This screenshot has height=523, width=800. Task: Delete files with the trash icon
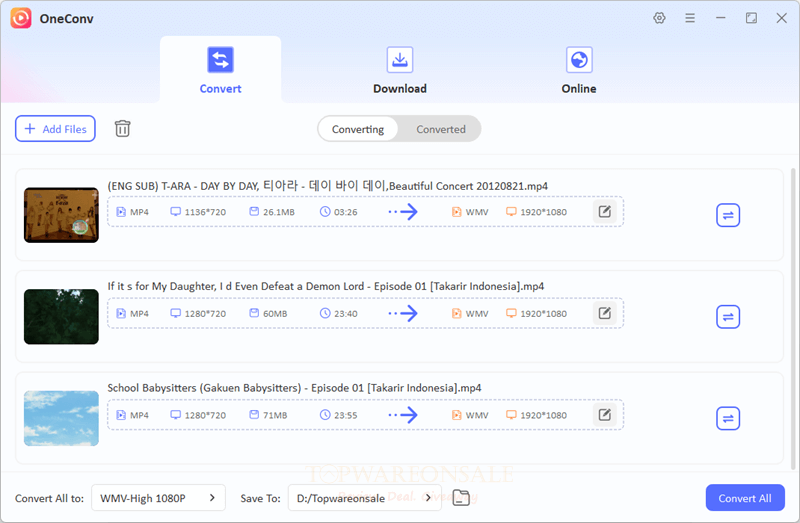122,129
